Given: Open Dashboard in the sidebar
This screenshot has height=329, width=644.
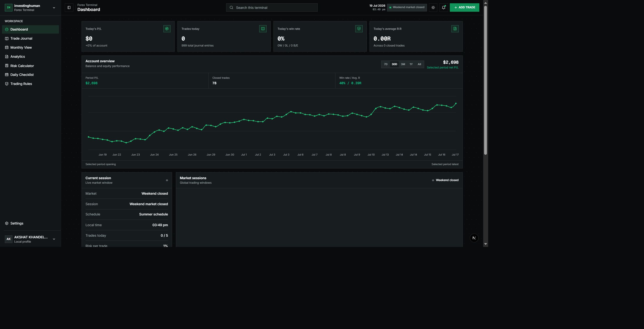Looking at the screenshot, I should coord(30,29).
